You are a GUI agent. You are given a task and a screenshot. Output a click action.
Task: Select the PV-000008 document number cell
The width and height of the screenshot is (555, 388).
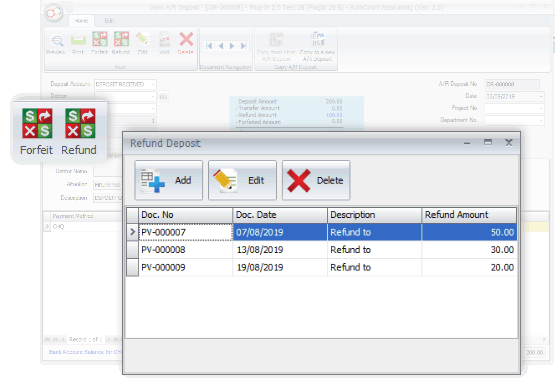tap(185, 250)
